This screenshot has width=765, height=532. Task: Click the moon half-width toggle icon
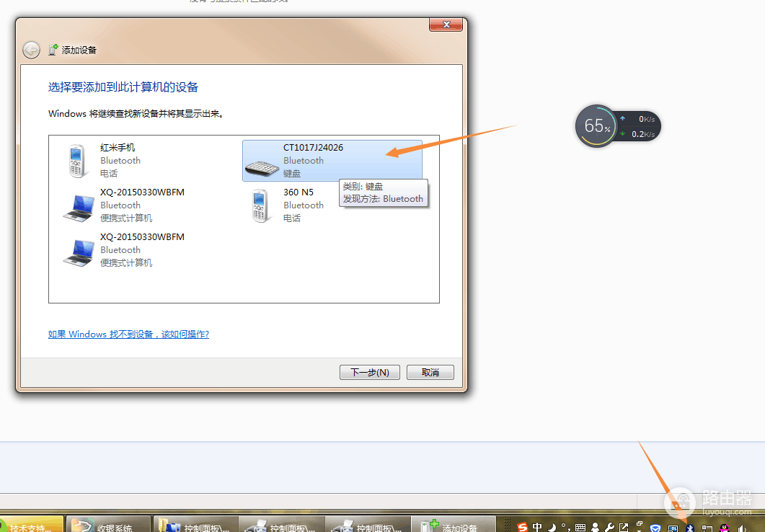point(552,527)
